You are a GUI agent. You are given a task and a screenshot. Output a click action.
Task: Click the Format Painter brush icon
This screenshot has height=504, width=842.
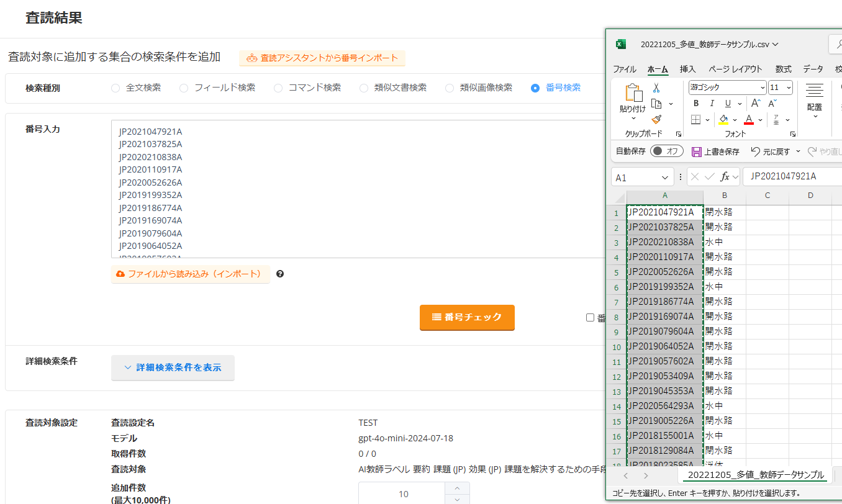click(x=656, y=119)
